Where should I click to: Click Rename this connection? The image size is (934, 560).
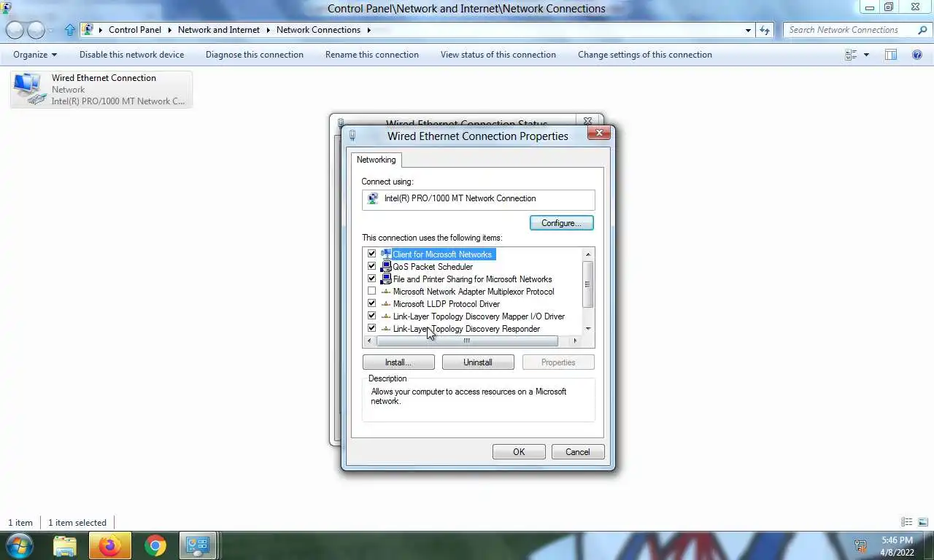[x=372, y=55]
